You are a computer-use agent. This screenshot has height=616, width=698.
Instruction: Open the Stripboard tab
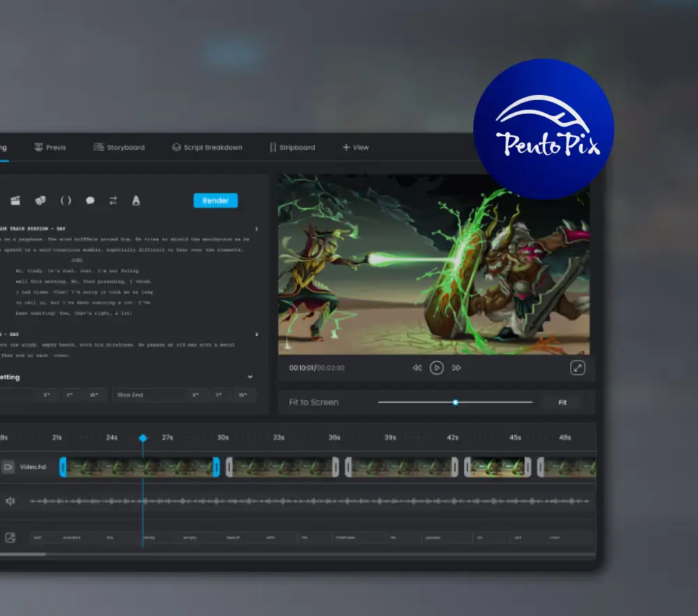click(292, 147)
